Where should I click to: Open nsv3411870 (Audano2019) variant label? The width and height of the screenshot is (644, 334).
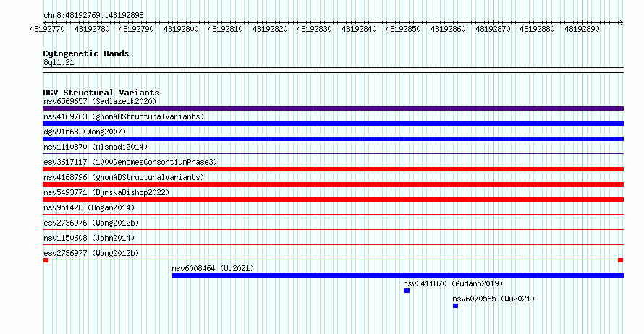point(453,283)
